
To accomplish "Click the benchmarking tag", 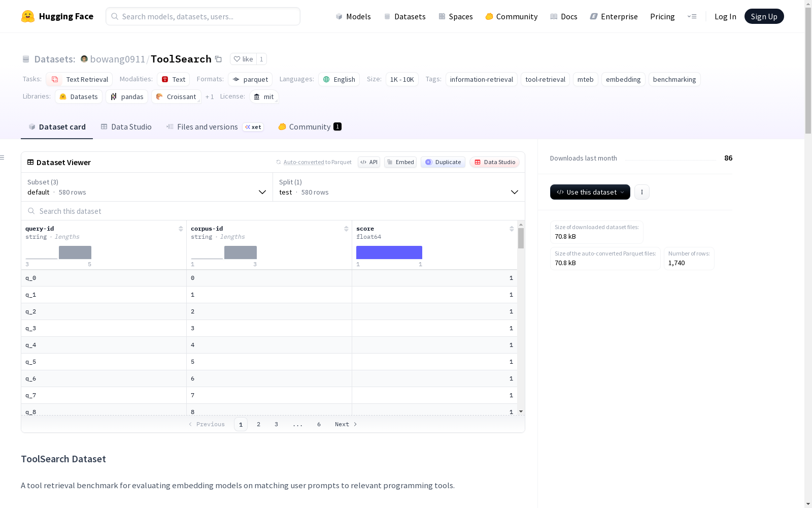I will [674, 79].
